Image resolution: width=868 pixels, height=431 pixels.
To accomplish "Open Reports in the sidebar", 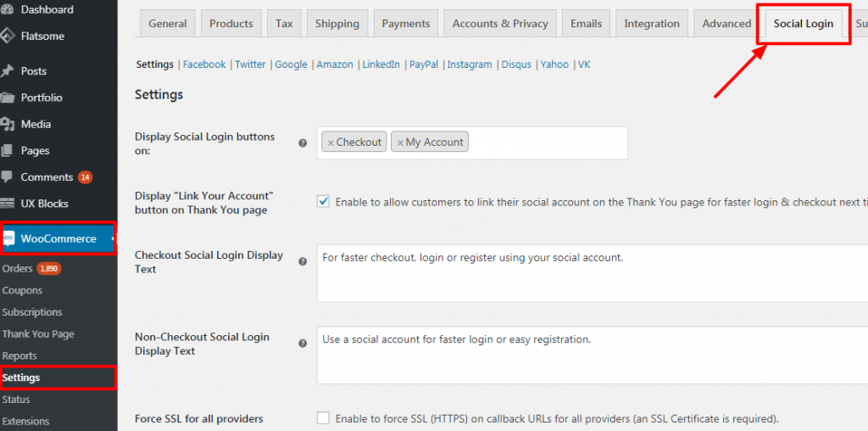I will pos(19,355).
